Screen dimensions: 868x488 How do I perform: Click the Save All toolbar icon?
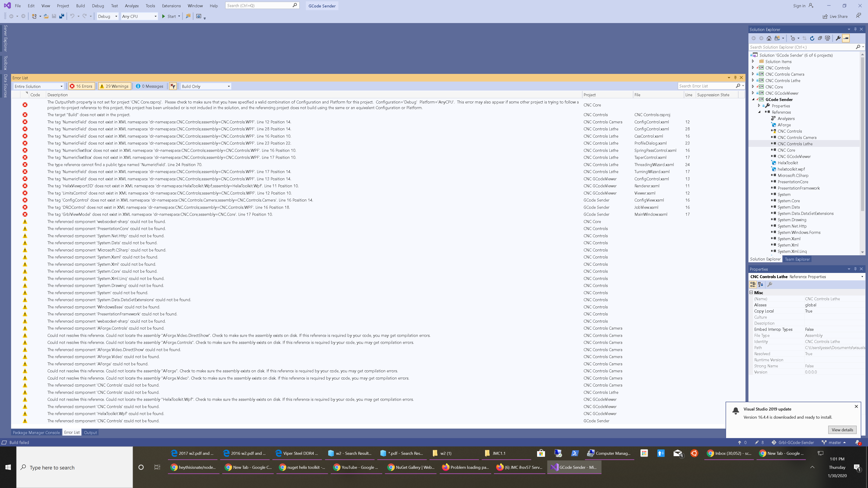[x=62, y=16]
